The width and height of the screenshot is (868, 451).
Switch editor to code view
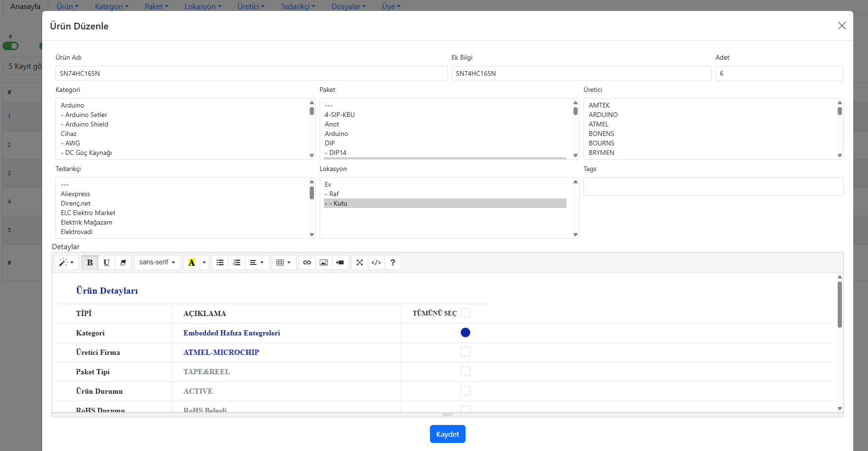point(376,262)
